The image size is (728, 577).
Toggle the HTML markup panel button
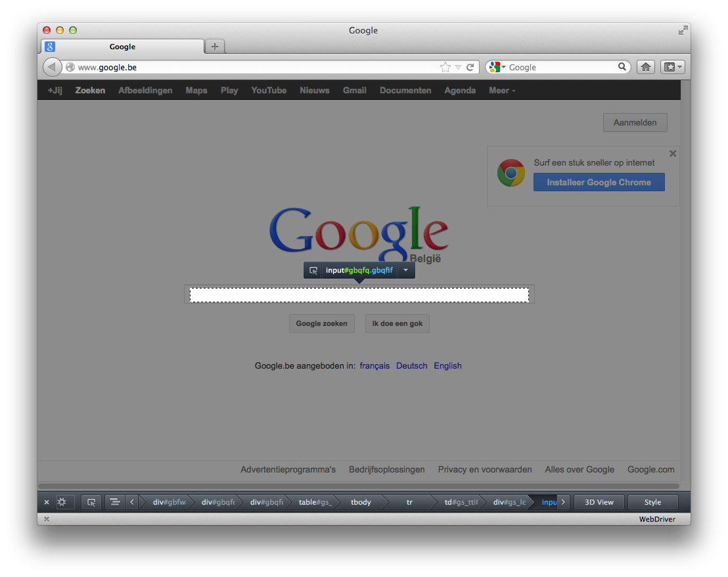click(115, 502)
